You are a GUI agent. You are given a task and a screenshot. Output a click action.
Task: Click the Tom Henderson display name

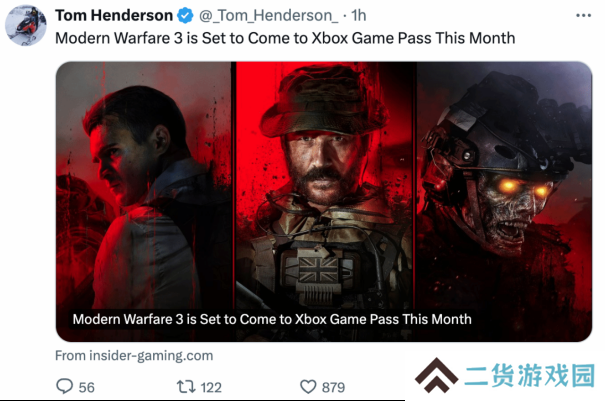(114, 15)
